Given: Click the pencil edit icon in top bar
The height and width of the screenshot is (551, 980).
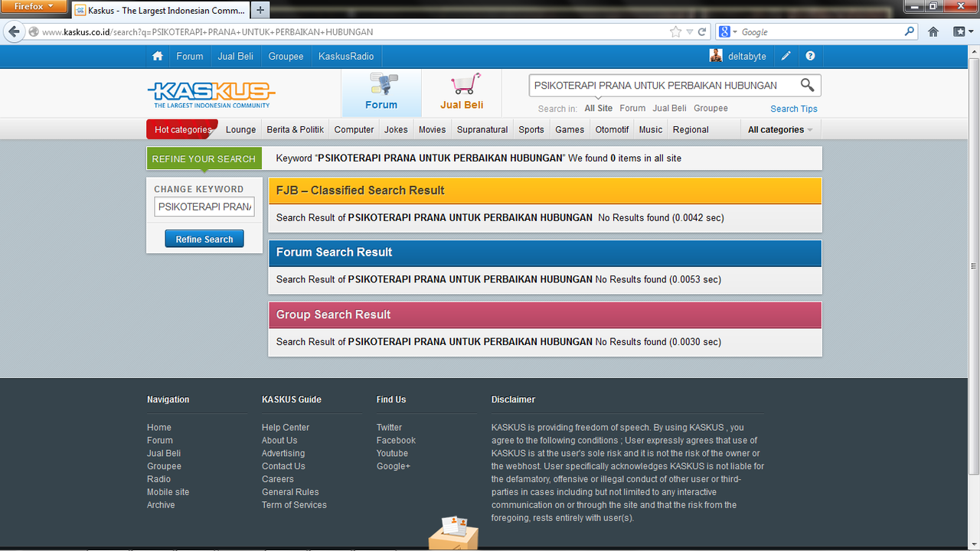Looking at the screenshot, I should [786, 56].
